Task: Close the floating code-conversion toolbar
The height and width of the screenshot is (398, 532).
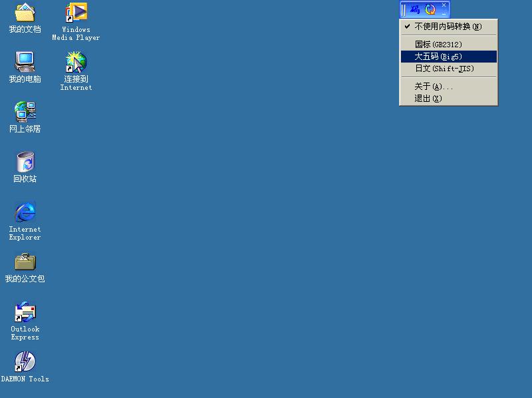Action: point(444,5)
